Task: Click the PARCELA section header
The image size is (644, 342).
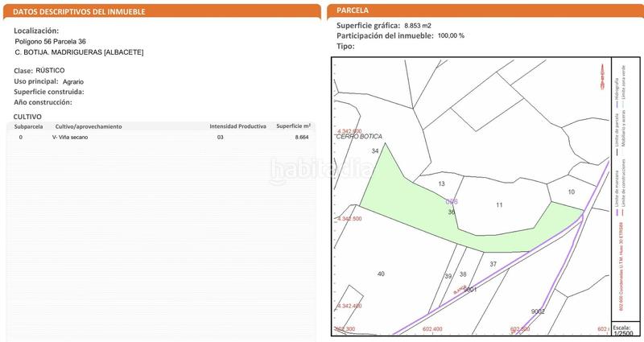Action: point(353,10)
